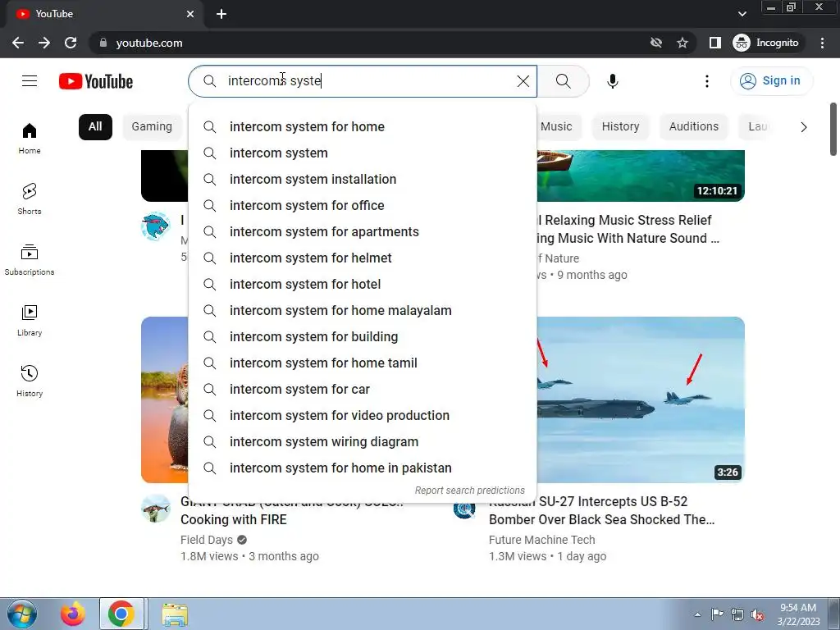This screenshot has width=840, height=630.
Task: Select the History filter chip
Action: click(620, 127)
